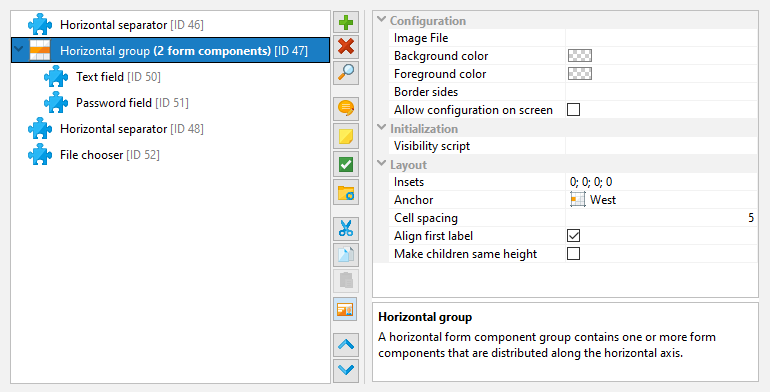Click the red X delete icon

point(346,47)
